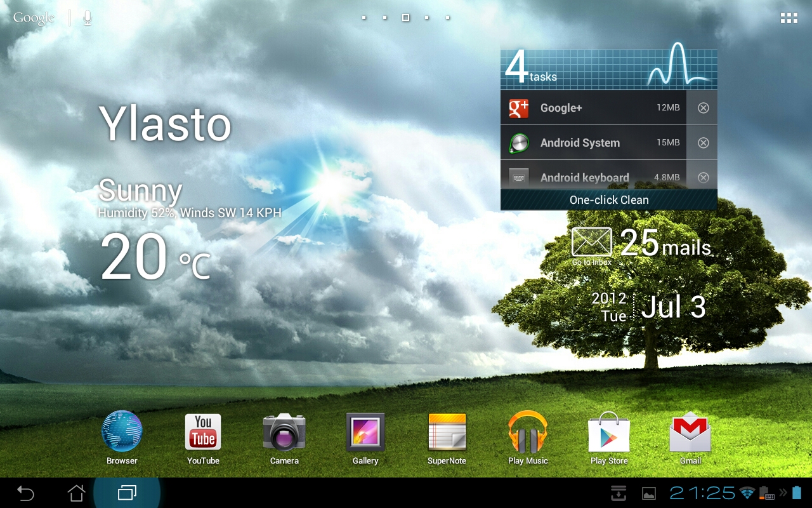
Task: Tap the Go to inbox link
Action: coord(592,262)
